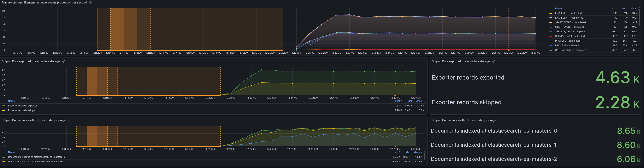Toggle Exporter records exported legend series
This screenshot has width=644, height=168.
pos(23,105)
